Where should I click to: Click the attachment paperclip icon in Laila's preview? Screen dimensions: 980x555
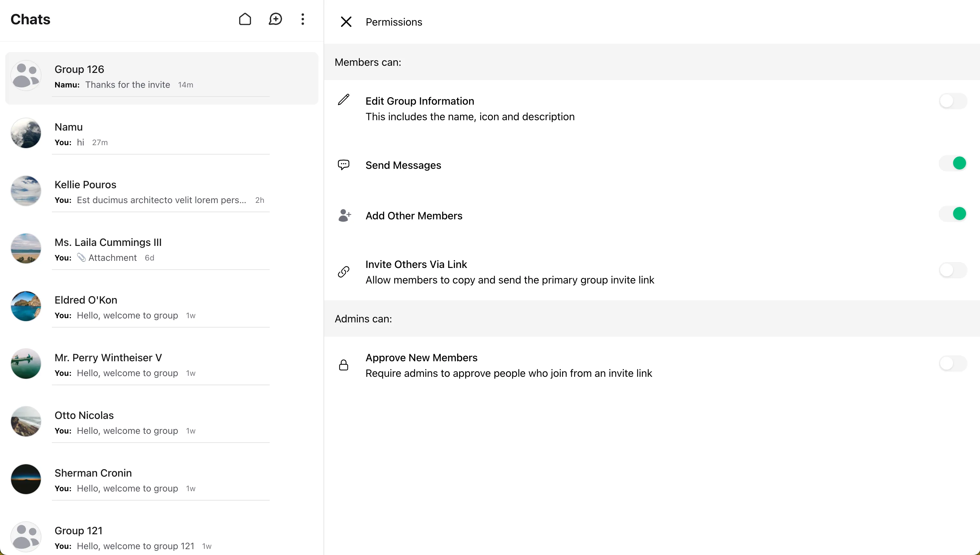tap(81, 258)
